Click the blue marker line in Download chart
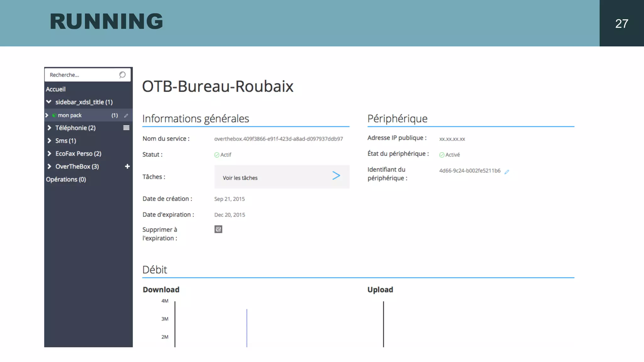Image resolution: width=644 pixels, height=362 pixels. 247,328
